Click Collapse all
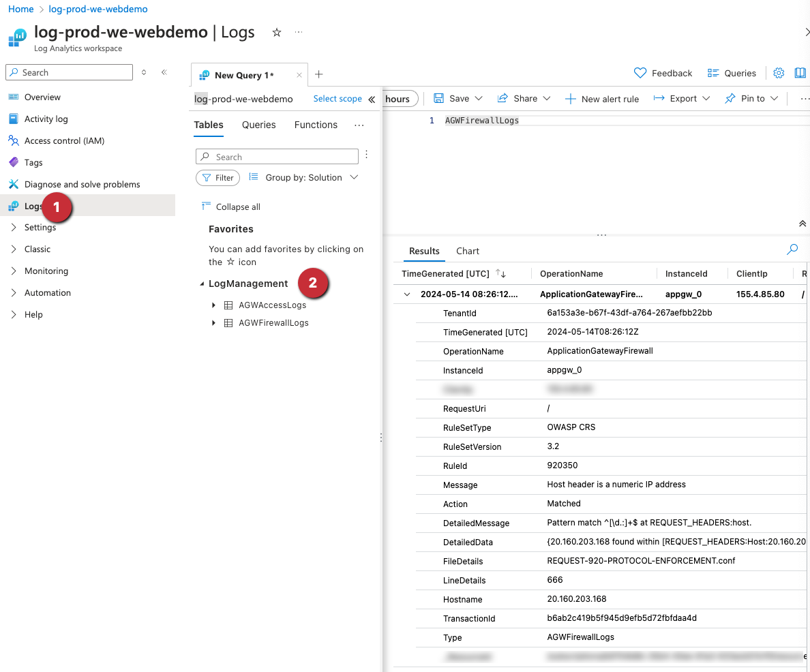 230,207
